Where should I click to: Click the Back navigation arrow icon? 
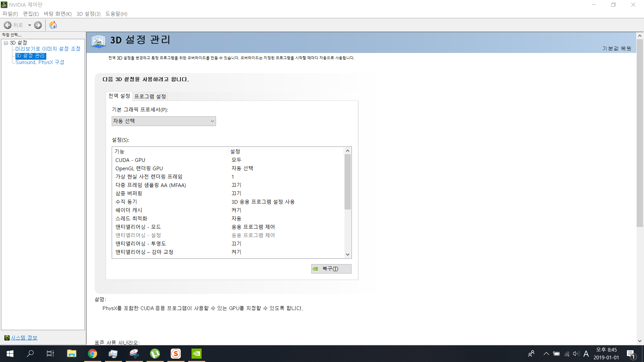(7, 25)
